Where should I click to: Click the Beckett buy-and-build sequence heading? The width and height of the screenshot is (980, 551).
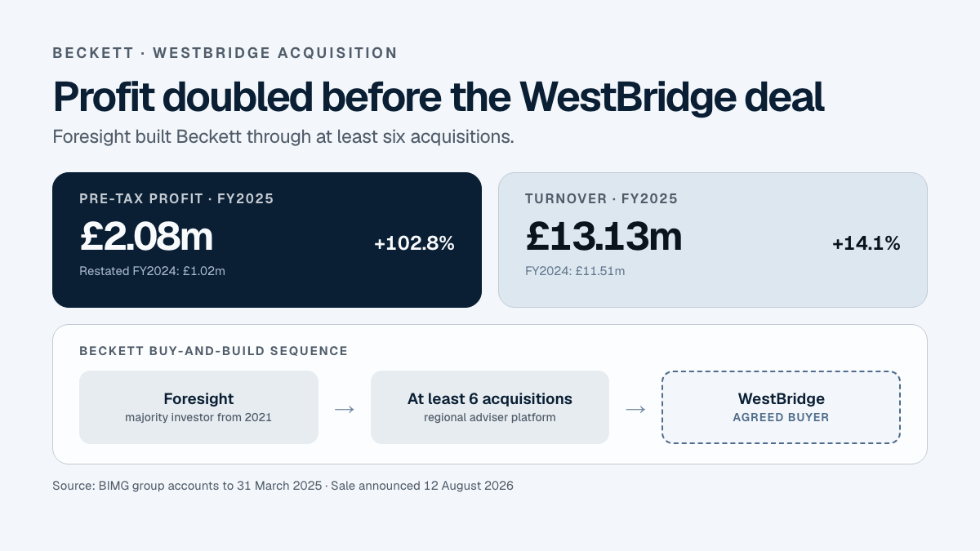tap(213, 351)
